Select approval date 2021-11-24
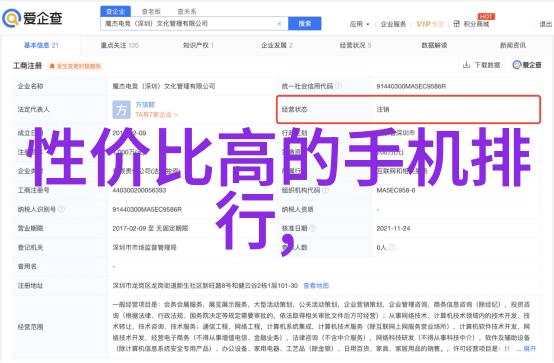This screenshot has height=363, width=554. tap(393, 228)
